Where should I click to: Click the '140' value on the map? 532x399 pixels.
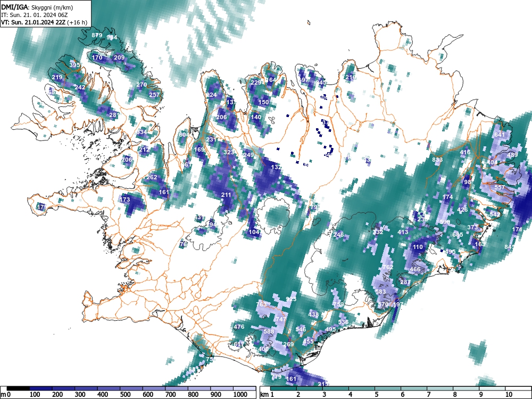click(x=256, y=117)
